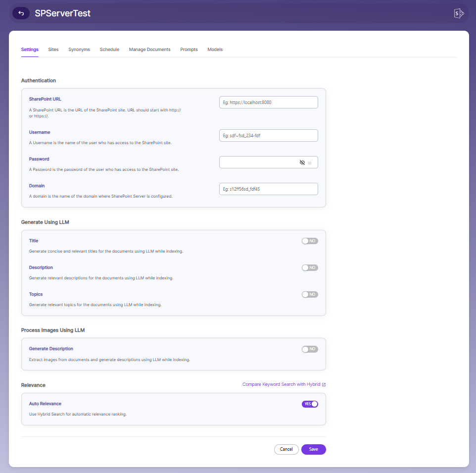Open the Models tab
This screenshot has width=476, height=473.
[215, 50]
